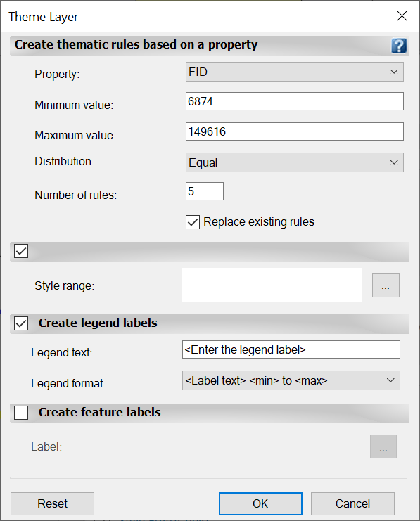The width and height of the screenshot is (420, 521).
Task: Open the Legend format dropdown
Action: pos(291,380)
